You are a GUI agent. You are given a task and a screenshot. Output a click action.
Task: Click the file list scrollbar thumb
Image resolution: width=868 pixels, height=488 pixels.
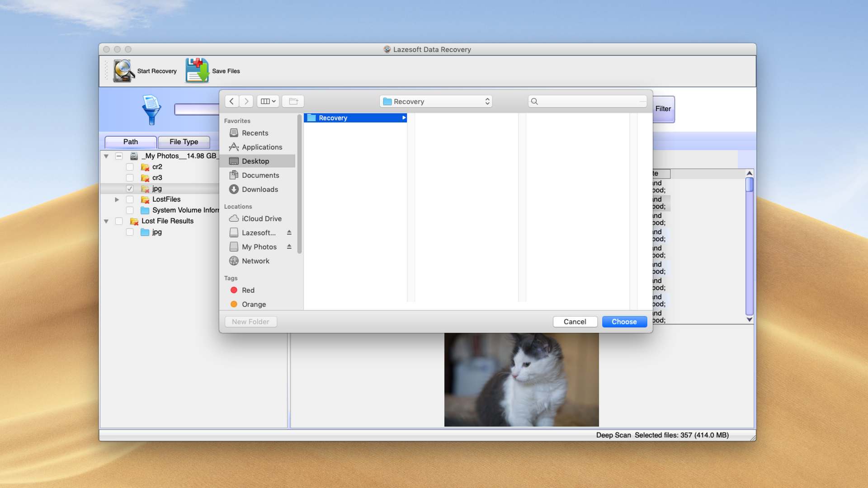click(750, 184)
